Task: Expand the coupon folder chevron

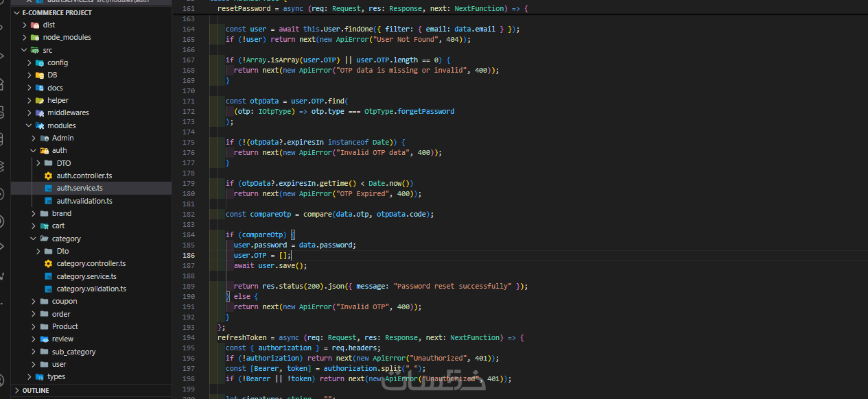Action: [34, 301]
